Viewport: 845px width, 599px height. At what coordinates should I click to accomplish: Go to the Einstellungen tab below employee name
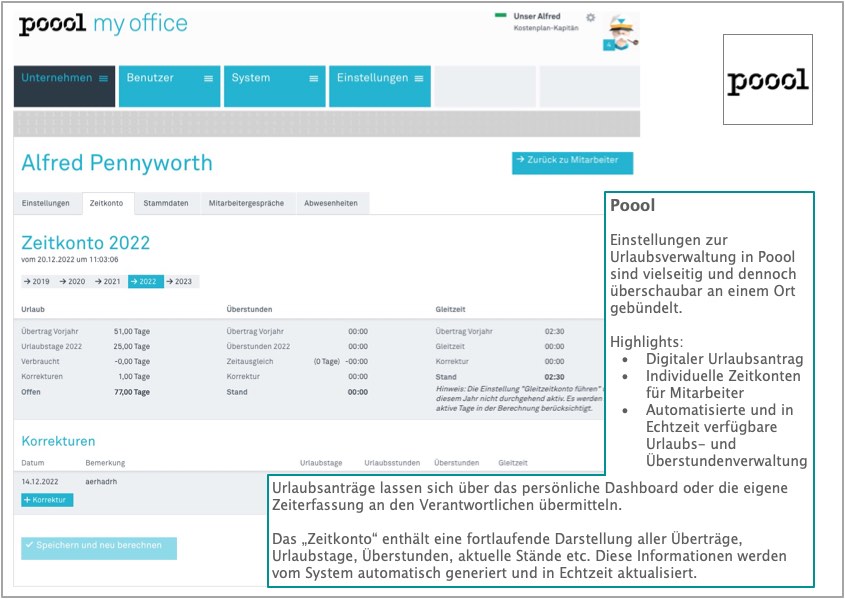(x=46, y=203)
